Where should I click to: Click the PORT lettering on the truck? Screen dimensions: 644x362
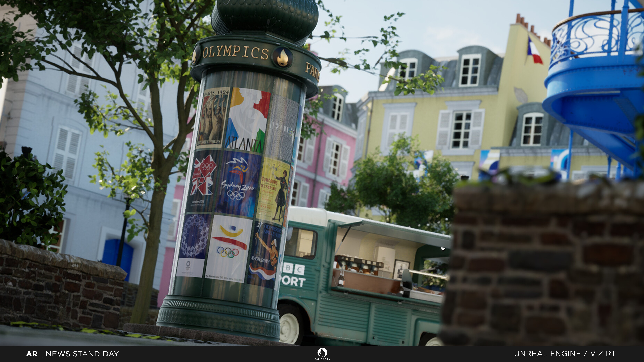point(293,281)
